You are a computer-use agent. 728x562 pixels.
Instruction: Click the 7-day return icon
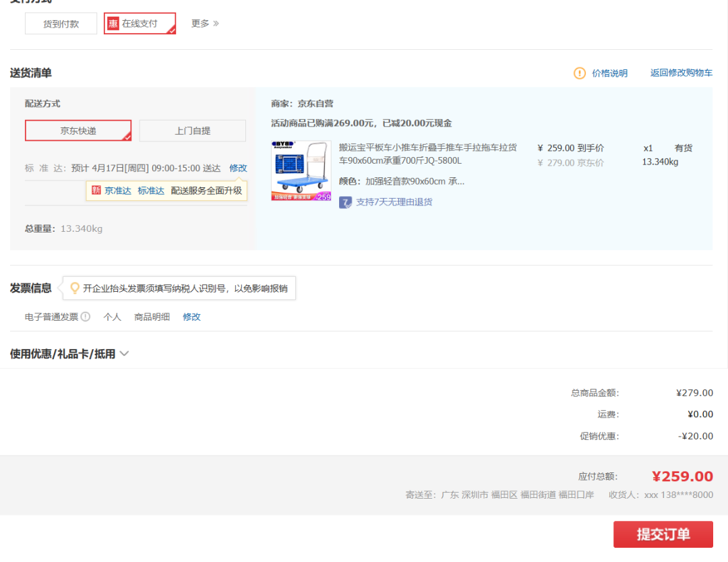click(x=345, y=202)
